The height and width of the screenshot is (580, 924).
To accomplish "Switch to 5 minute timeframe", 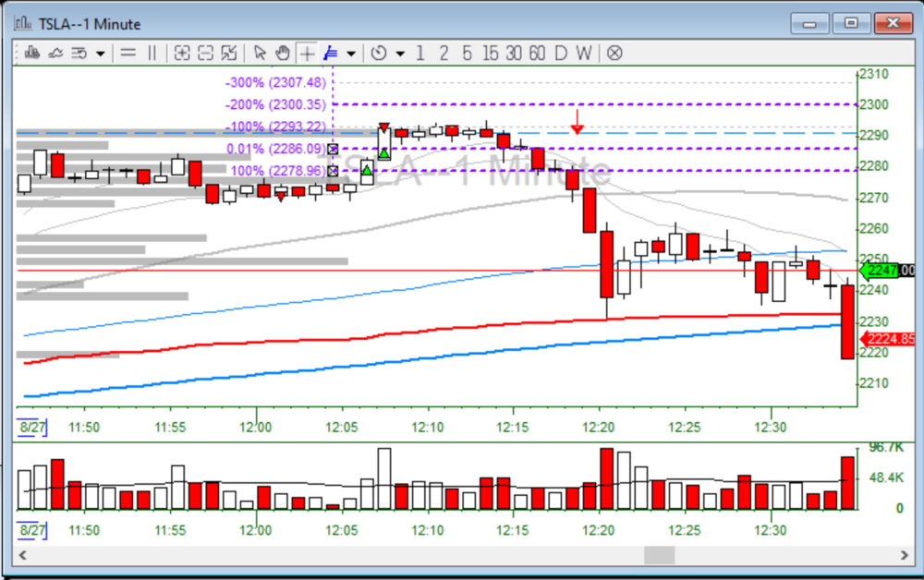I will pyautogui.click(x=467, y=53).
